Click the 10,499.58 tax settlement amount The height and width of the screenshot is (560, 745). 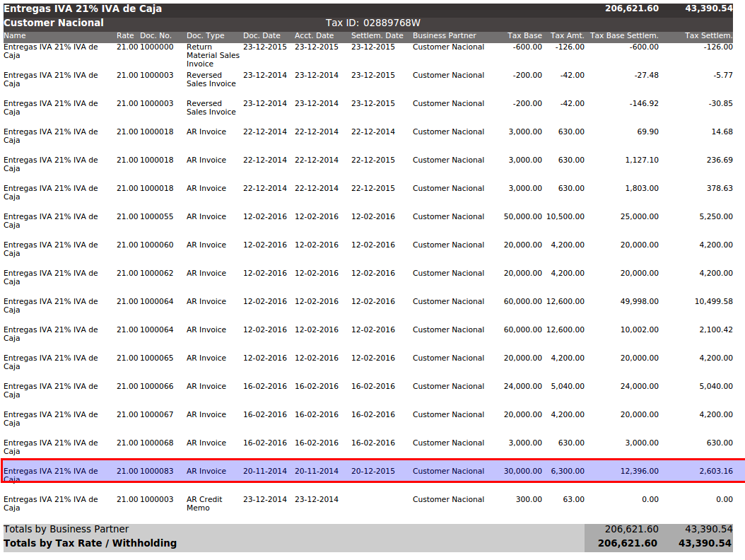coord(713,302)
